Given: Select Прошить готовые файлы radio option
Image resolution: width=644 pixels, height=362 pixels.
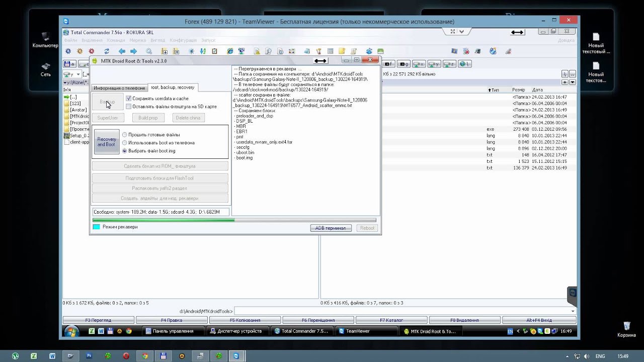Looking at the screenshot, I should (125, 135).
